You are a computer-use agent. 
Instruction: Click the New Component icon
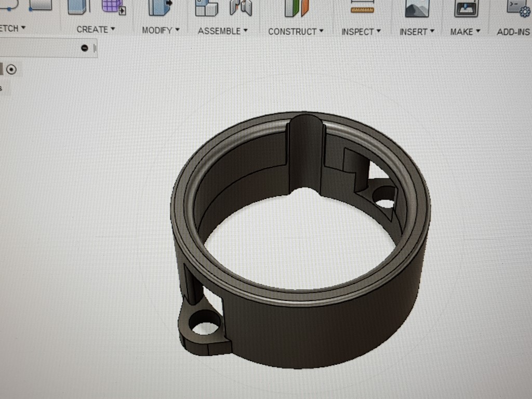pyautogui.click(x=206, y=8)
